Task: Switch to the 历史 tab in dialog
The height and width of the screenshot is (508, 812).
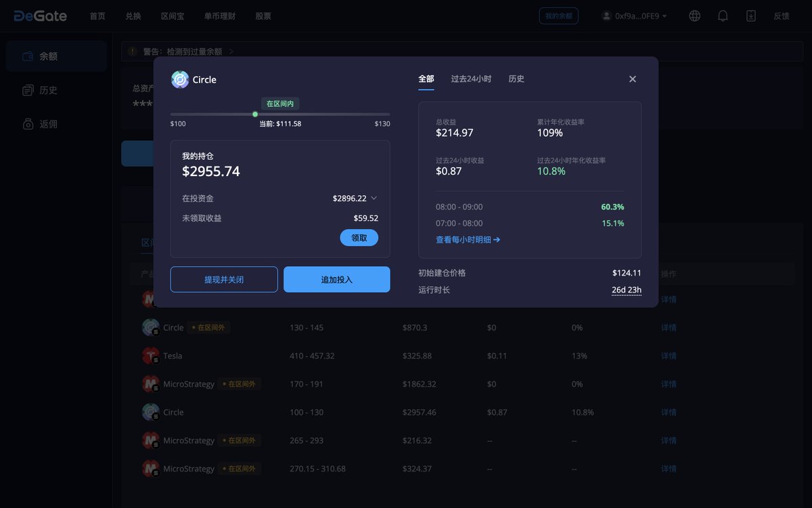Action: click(x=516, y=79)
